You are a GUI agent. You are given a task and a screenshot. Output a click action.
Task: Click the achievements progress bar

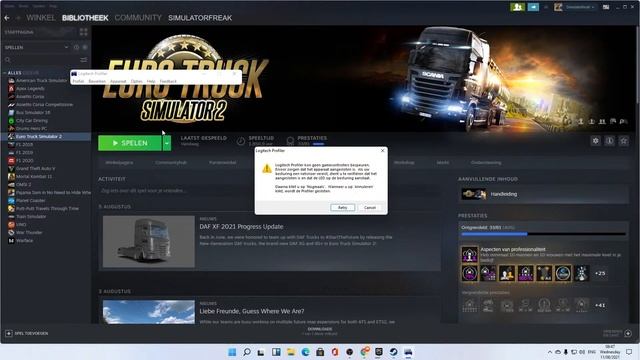pyautogui.click(x=543, y=234)
